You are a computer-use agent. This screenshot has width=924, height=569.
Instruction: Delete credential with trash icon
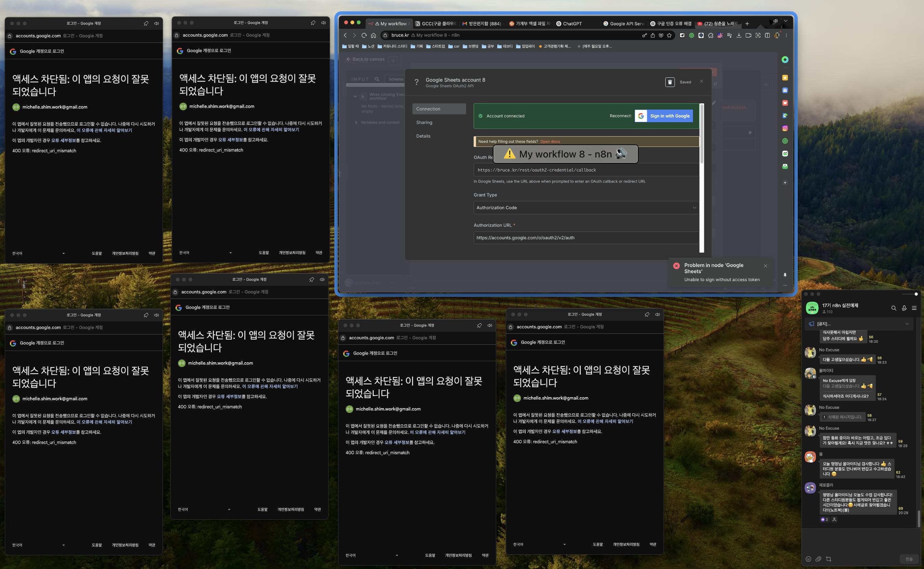pyautogui.click(x=670, y=82)
